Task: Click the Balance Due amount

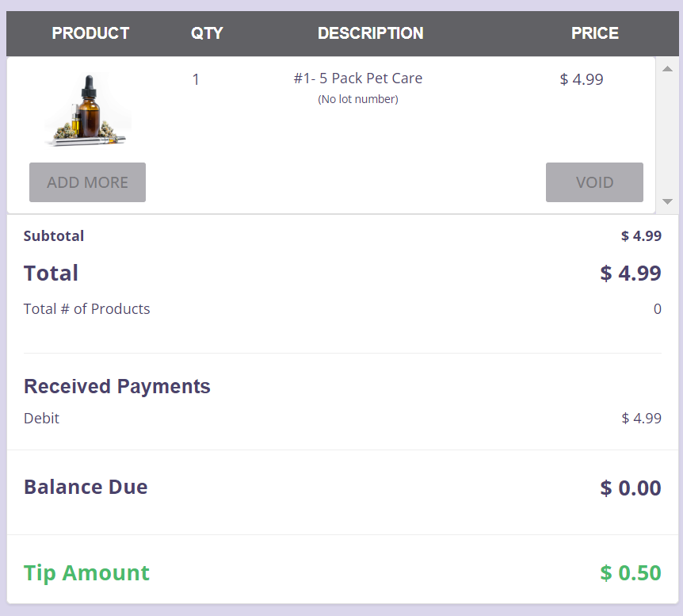Action: pyautogui.click(x=630, y=488)
